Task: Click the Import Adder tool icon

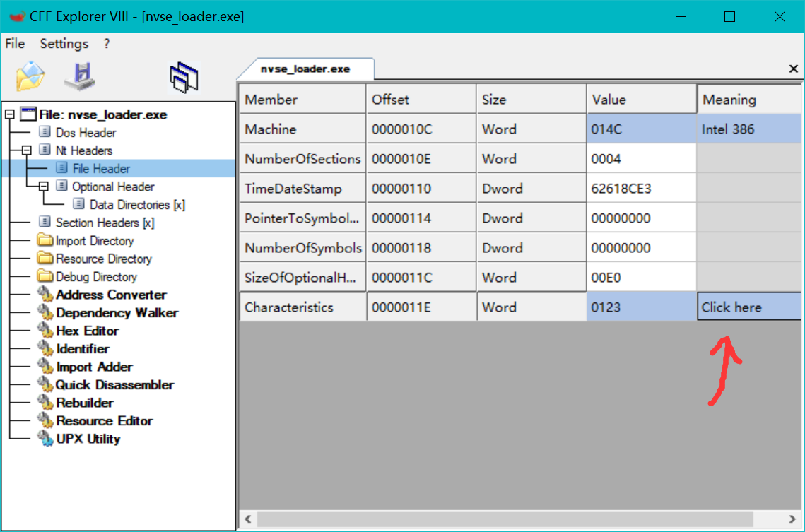Action: pos(45,366)
